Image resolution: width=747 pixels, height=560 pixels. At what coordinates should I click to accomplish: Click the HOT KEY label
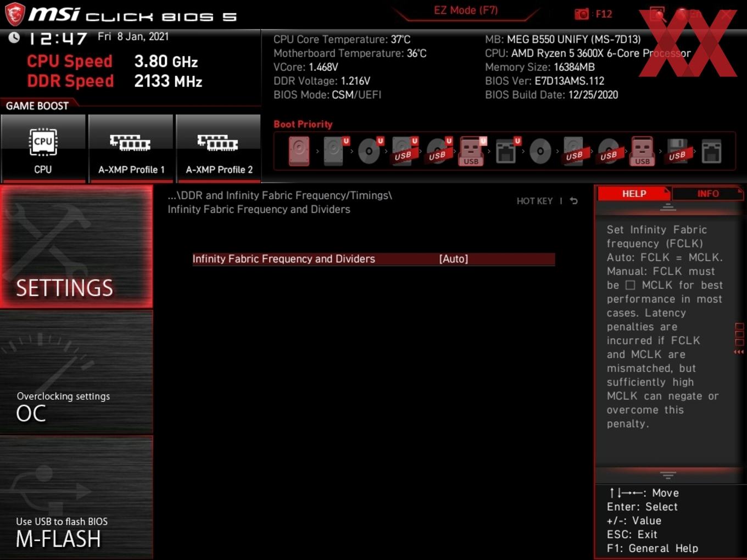pos(534,201)
